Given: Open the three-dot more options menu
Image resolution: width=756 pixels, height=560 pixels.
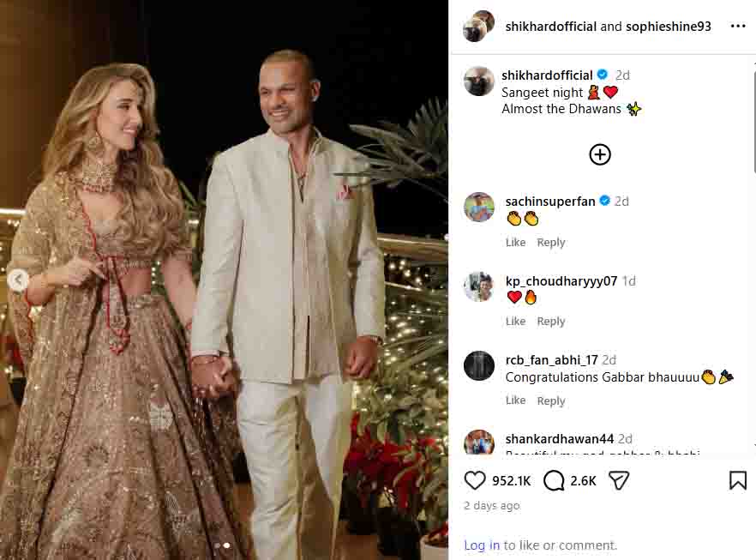Looking at the screenshot, I should (737, 27).
